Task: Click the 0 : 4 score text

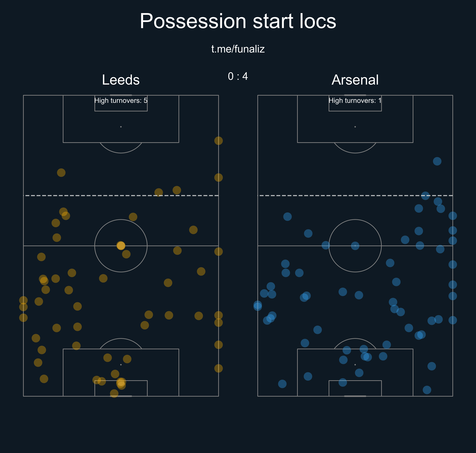Action: click(x=238, y=76)
